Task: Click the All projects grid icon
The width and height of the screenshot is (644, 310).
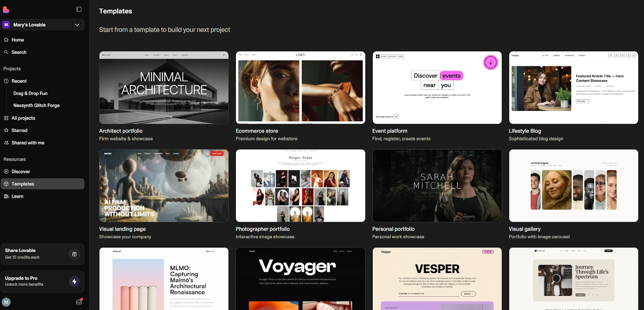Action: tap(6, 118)
